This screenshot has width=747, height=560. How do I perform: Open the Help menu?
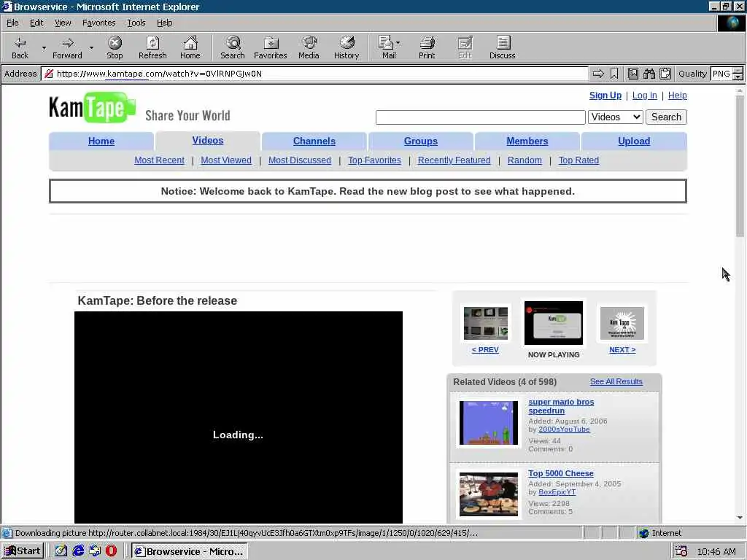point(164,23)
